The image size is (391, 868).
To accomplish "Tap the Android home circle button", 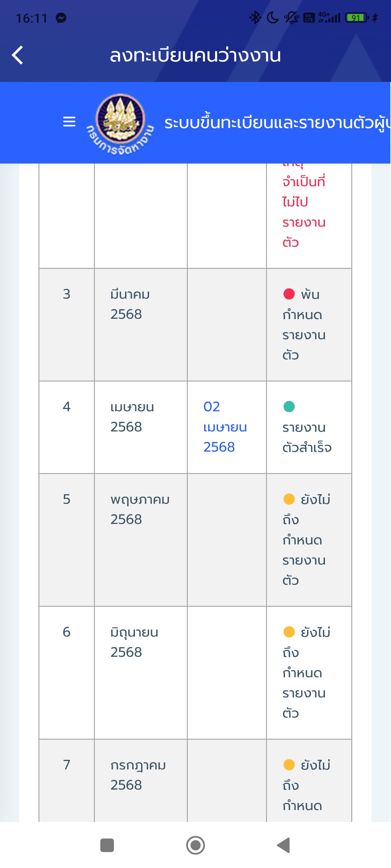I will pyautogui.click(x=196, y=845).
